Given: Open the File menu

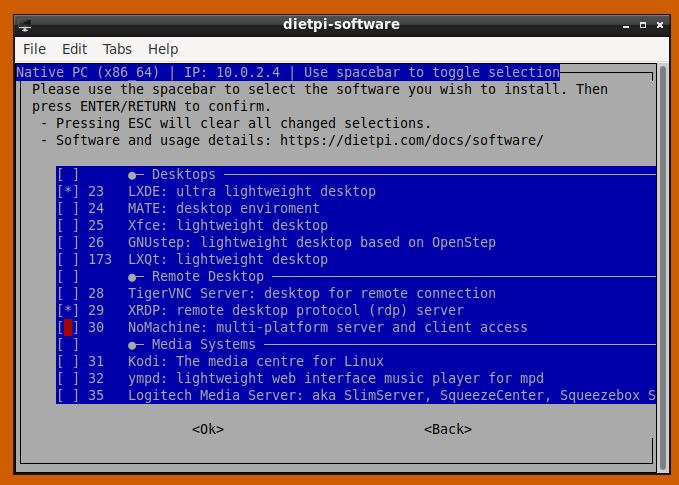Looking at the screenshot, I should point(34,49).
